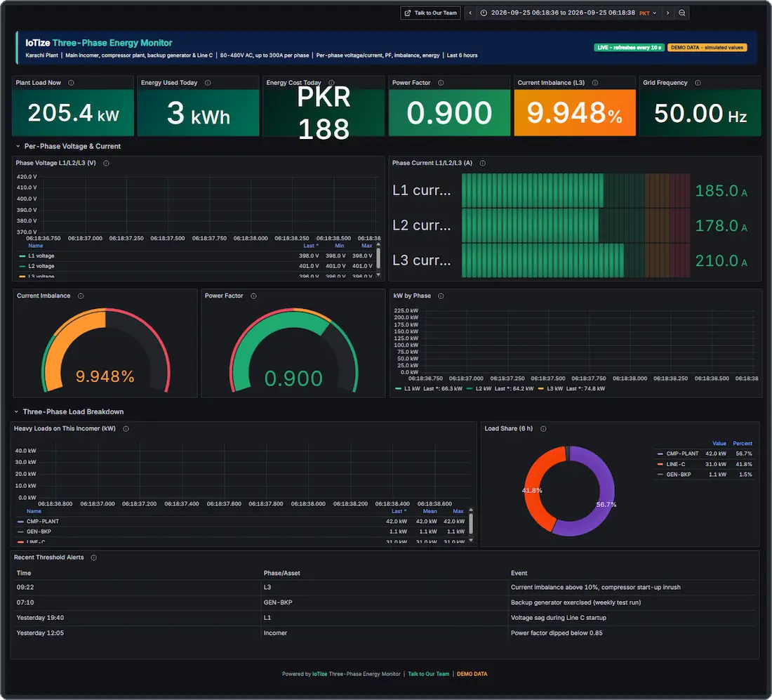Viewport: 772px width, 700px height.
Task: Click DEMO DATA link in footer
Action: tap(472, 674)
